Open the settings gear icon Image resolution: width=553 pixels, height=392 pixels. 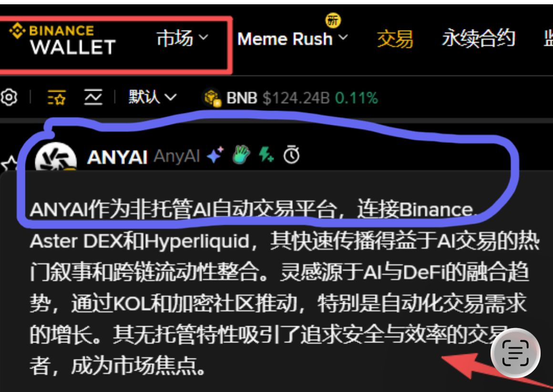tap(9, 97)
